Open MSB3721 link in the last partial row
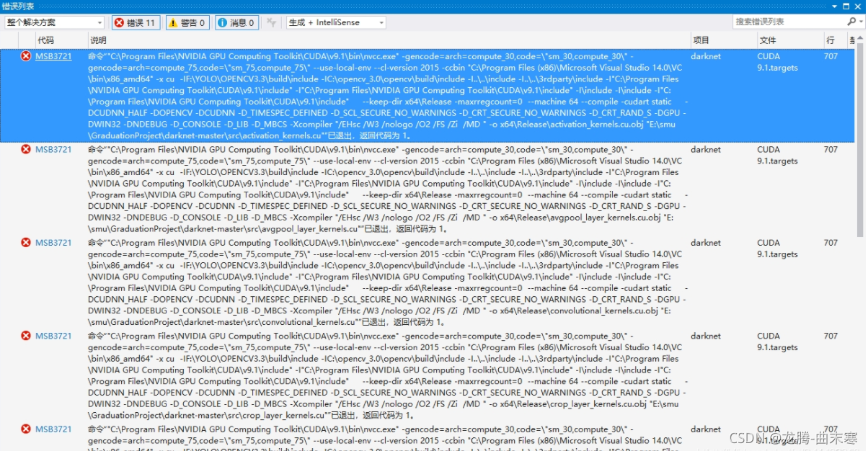This screenshot has width=868, height=451. [x=53, y=429]
